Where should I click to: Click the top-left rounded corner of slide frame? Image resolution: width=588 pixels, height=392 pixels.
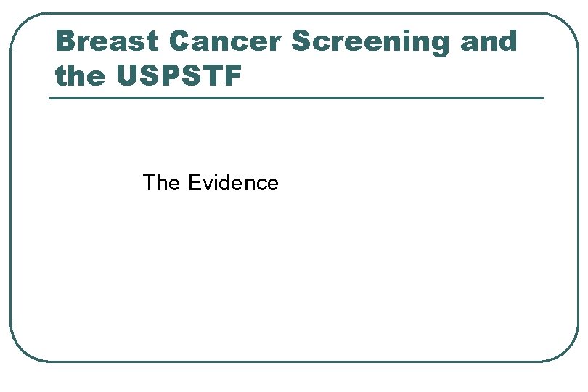(x=20, y=23)
